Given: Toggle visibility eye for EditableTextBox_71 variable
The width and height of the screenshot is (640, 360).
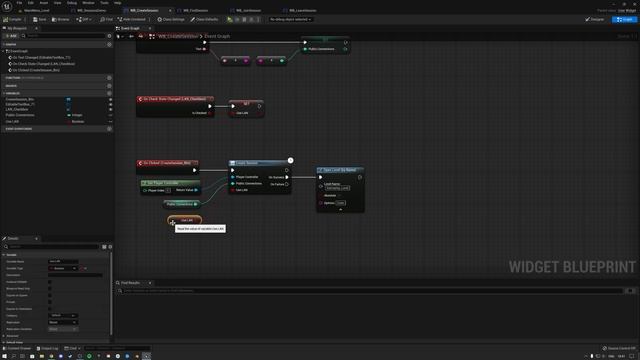Looking at the screenshot, I should point(110,104).
